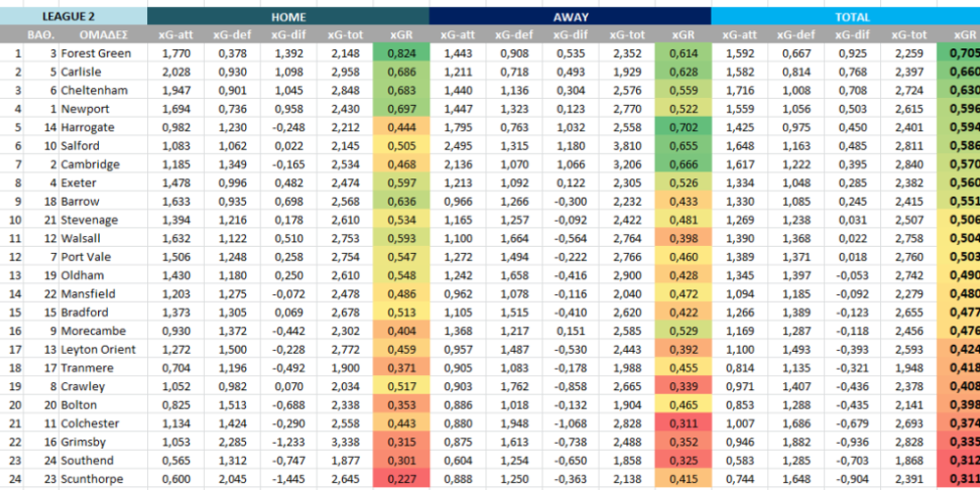The height and width of the screenshot is (490, 980).
Task: Select Colchester's away xGR cell 0,311
Action: coord(682,423)
